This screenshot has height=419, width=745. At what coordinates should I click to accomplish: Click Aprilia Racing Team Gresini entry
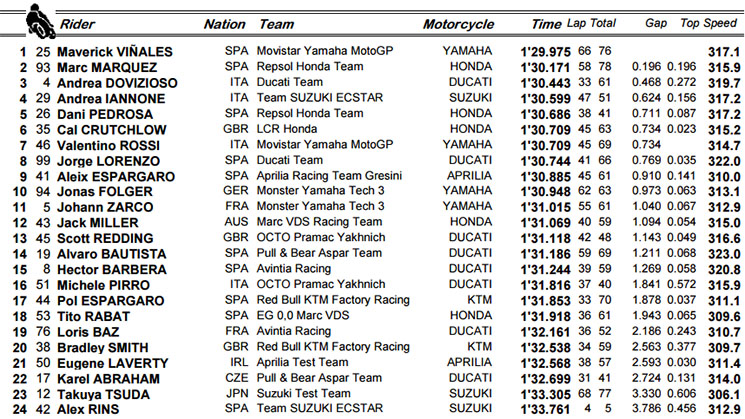click(x=329, y=176)
